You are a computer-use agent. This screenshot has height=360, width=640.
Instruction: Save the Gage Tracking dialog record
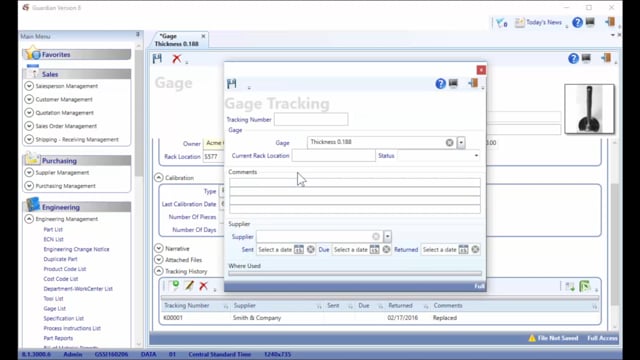[x=232, y=84]
